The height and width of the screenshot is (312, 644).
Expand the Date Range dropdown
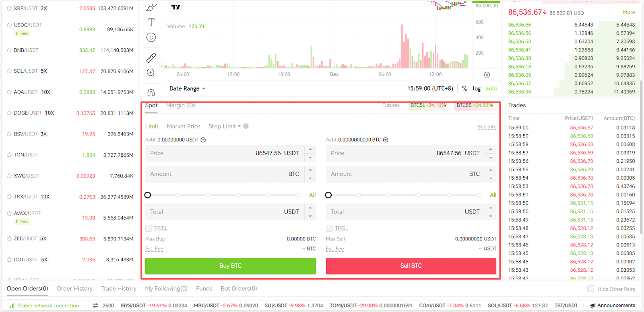click(x=187, y=88)
